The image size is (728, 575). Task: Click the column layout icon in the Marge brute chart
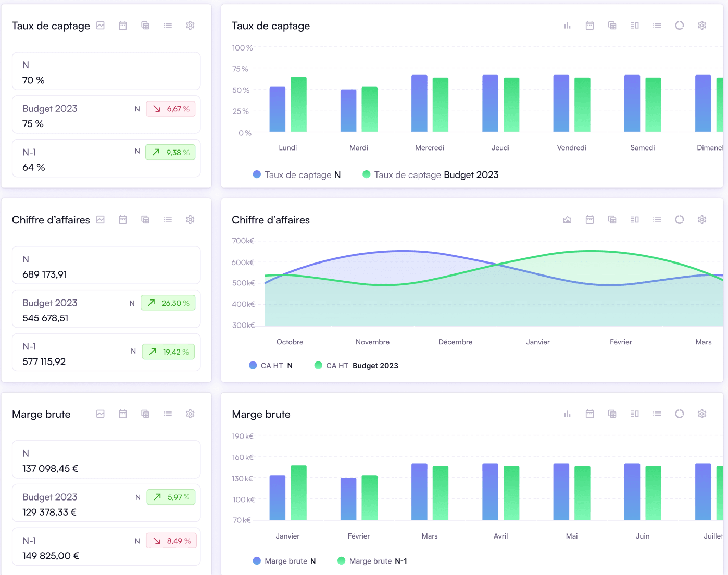pyautogui.click(x=634, y=414)
